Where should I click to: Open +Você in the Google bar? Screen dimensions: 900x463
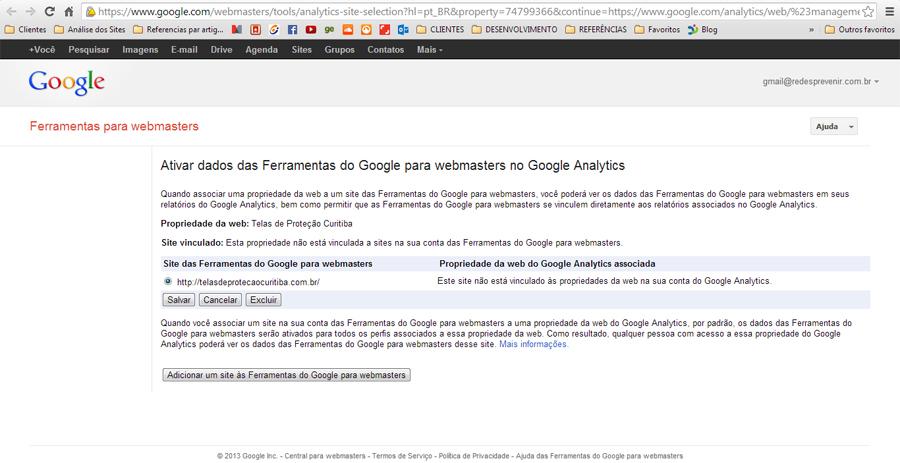point(42,50)
